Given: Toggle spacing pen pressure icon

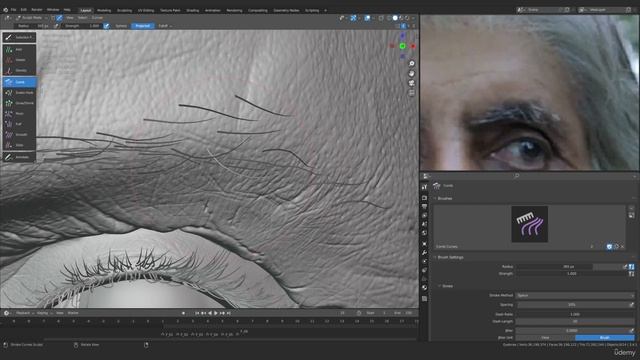Looking at the screenshot, I should coord(632,305).
